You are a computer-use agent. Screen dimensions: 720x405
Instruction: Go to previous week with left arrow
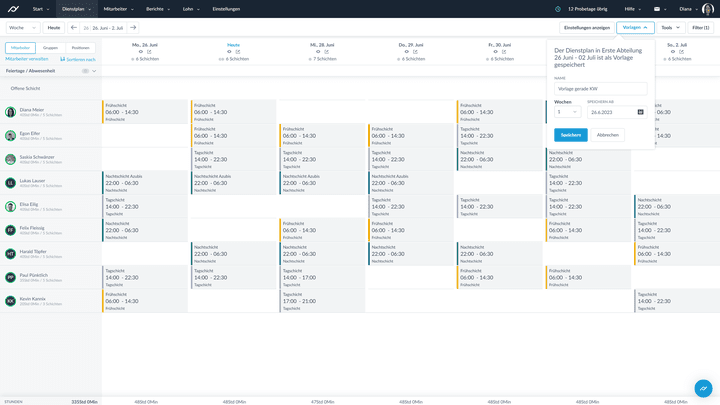[x=73, y=28]
